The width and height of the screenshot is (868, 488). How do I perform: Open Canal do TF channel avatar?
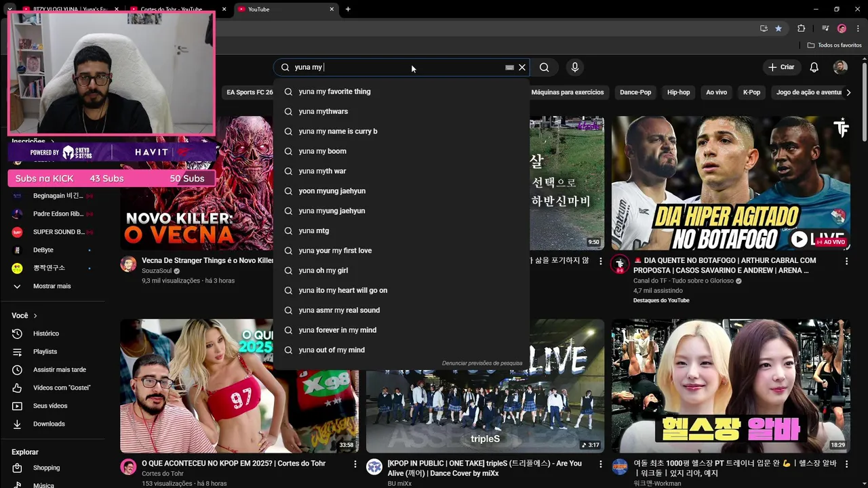click(620, 264)
